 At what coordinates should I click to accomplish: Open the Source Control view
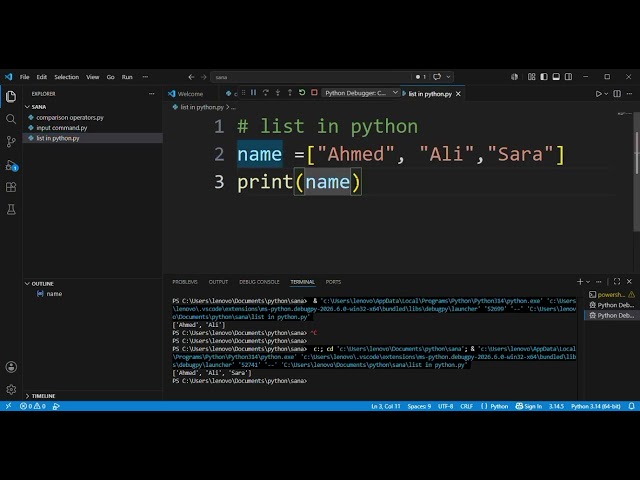11,142
